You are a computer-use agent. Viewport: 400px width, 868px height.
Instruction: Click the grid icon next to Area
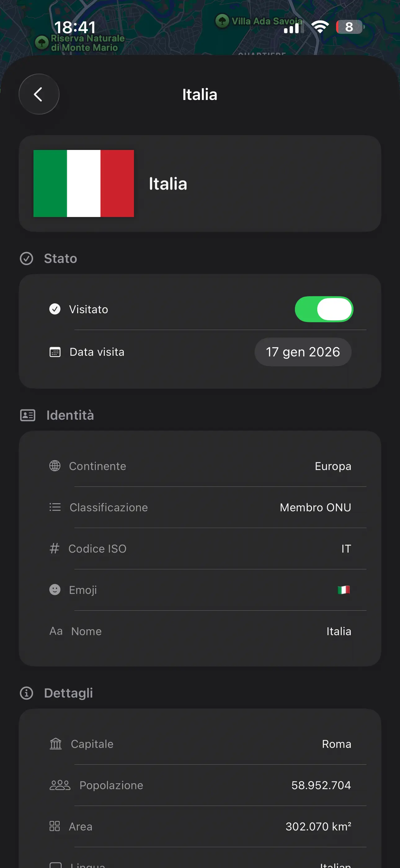pyautogui.click(x=55, y=826)
